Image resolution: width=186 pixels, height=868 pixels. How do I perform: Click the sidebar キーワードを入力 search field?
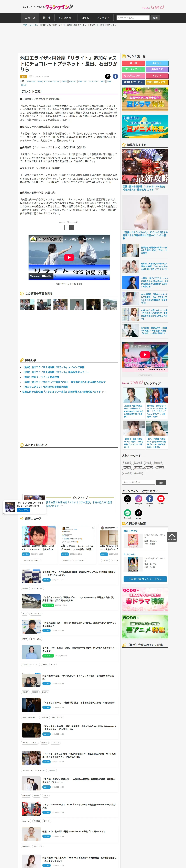pyautogui.click(x=139, y=482)
